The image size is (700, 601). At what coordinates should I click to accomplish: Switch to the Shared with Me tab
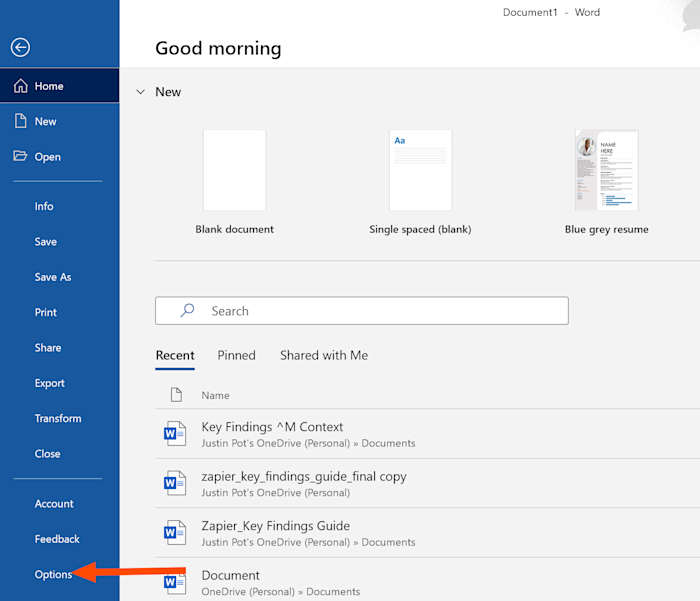(324, 355)
